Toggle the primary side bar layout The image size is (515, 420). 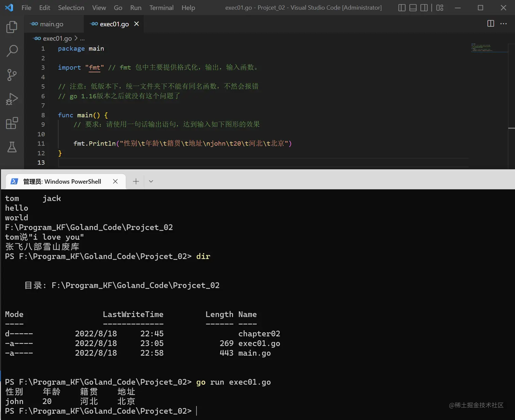coord(402,7)
